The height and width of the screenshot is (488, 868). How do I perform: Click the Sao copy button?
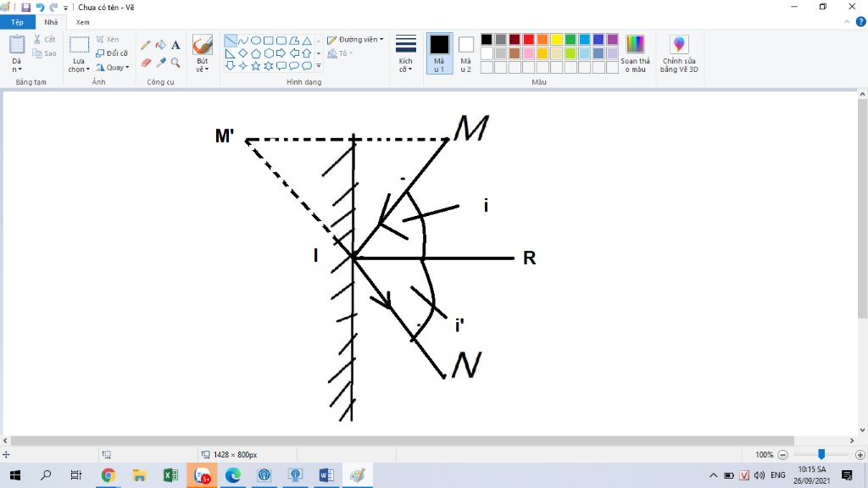tap(44, 53)
